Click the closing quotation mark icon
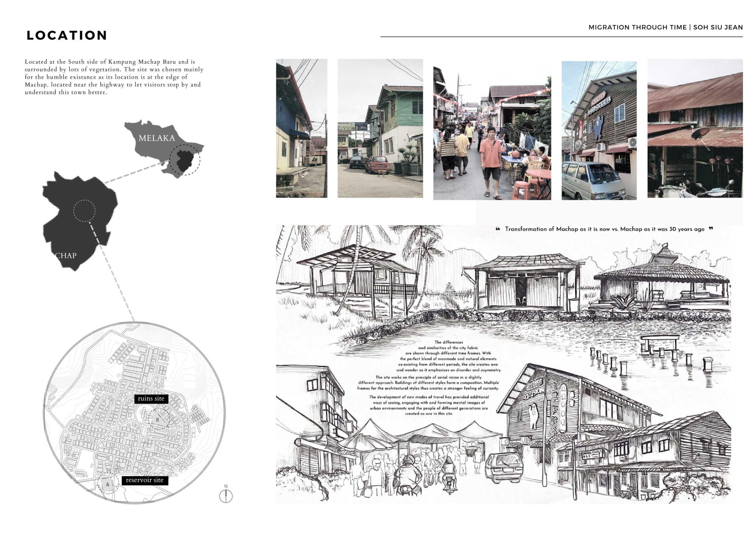This screenshot has height=535, width=756. [711, 229]
